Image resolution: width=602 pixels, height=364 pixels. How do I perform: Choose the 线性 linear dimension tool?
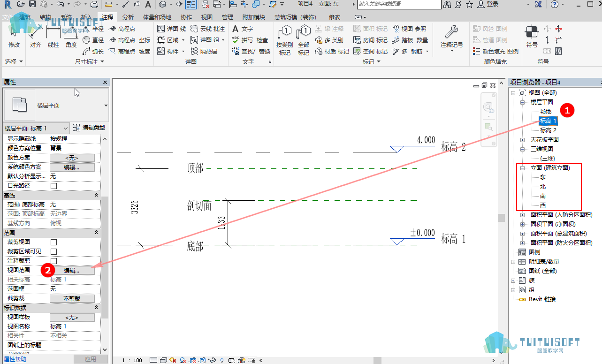coord(53,37)
